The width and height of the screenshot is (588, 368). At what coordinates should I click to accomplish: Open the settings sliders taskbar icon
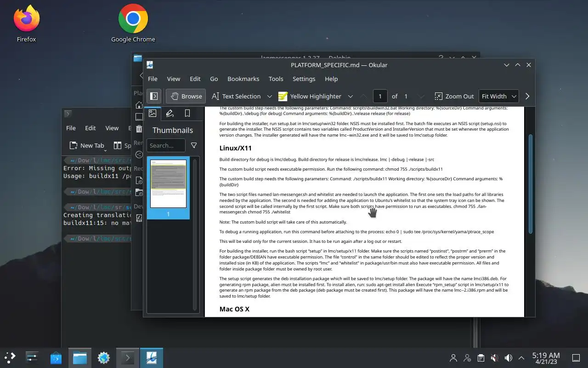click(x=32, y=357)
